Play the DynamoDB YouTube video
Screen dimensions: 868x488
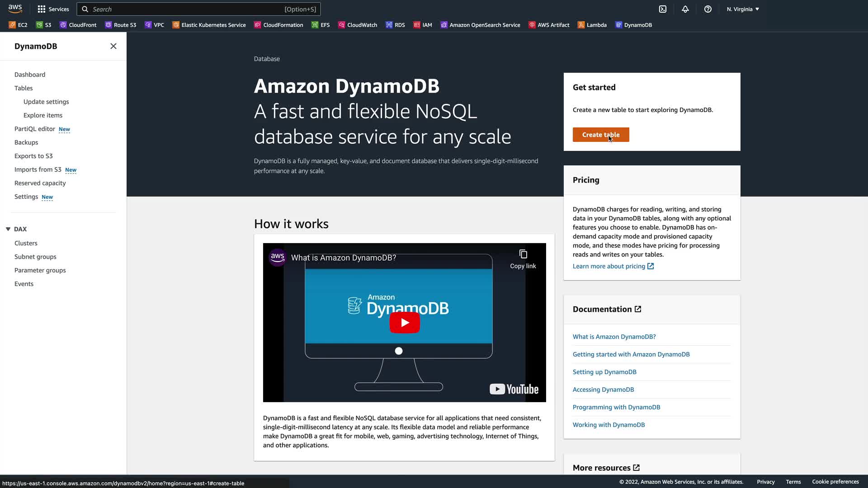point(405,323)
